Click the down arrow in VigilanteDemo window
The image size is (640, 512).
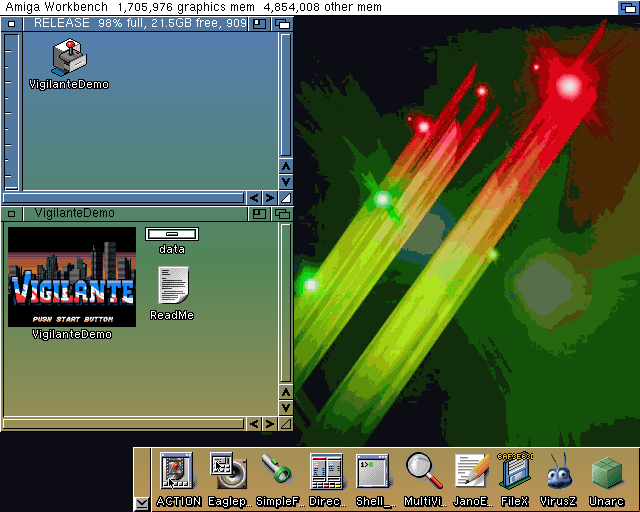[286, 407]
